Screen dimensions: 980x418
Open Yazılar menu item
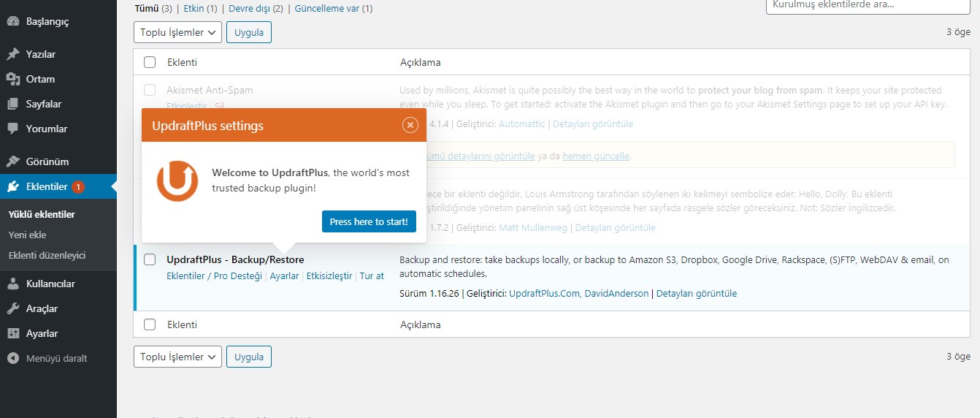[58, 54]
